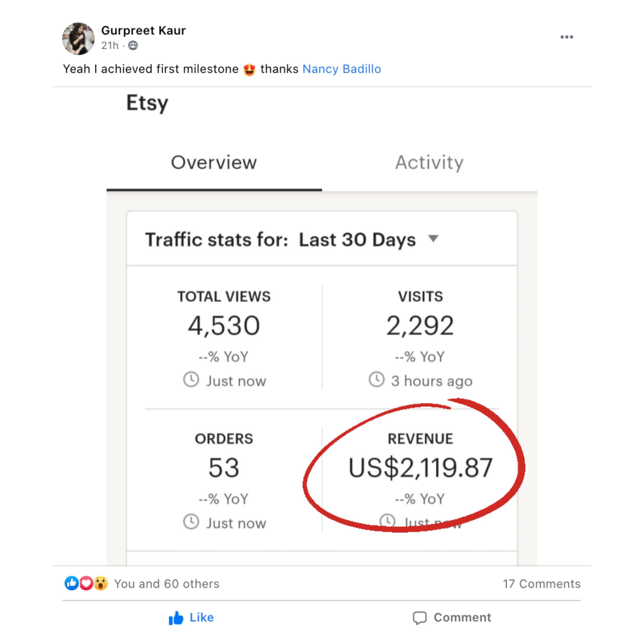Switch to the Activity tab

[429, 163]
